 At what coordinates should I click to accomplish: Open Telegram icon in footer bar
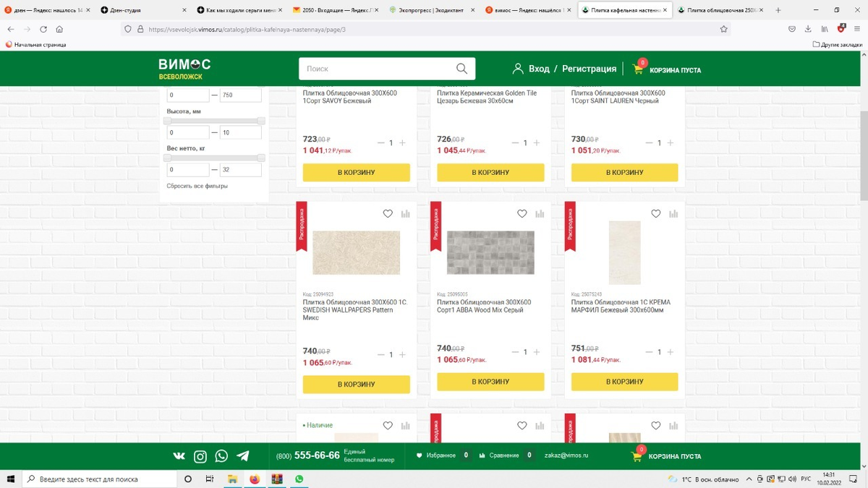[x=243, y=456]
